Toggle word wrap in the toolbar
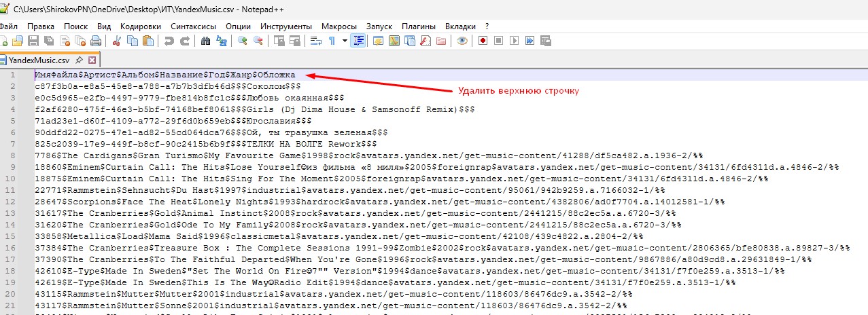 (315, 41)
